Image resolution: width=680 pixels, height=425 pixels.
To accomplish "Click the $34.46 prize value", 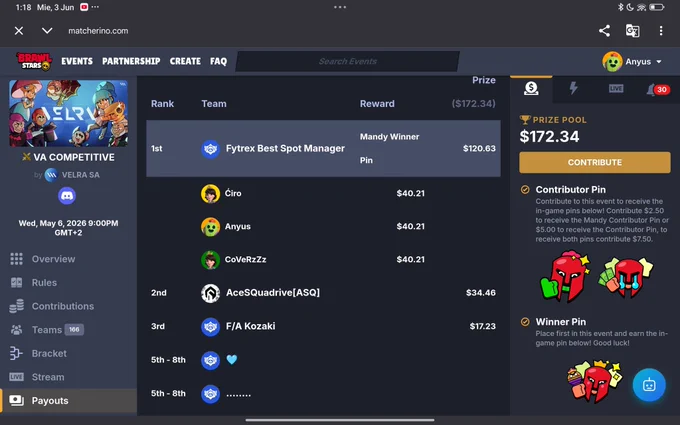I will click(x=481, y=293).
